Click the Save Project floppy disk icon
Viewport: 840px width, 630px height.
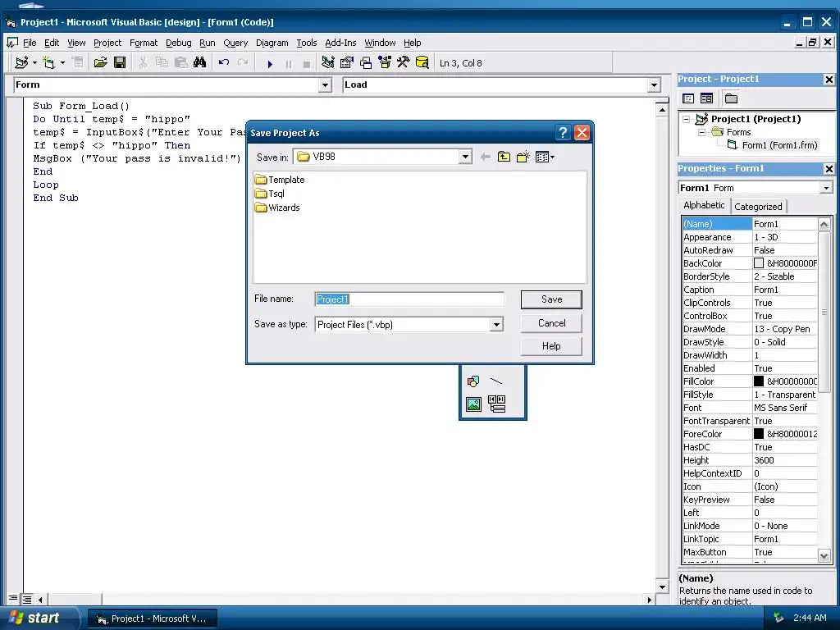[x=120, y=62]
